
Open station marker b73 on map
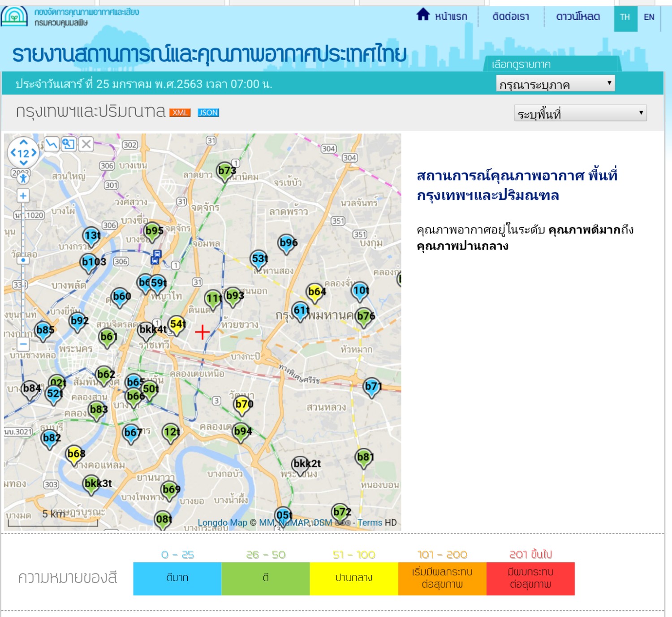tap(225, 172)
